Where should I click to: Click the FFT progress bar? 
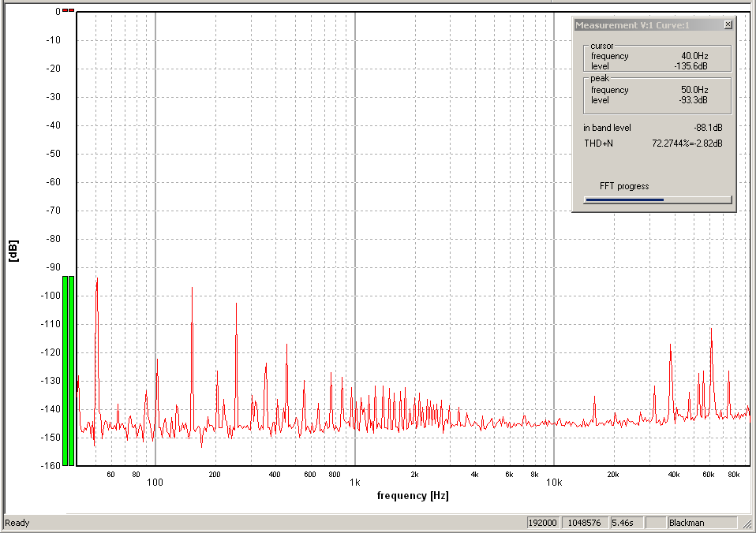(657, 199)
